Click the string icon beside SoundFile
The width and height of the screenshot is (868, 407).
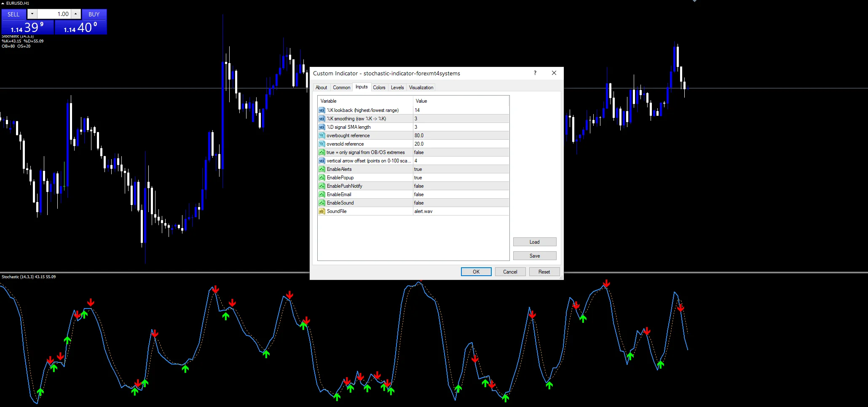321,211
